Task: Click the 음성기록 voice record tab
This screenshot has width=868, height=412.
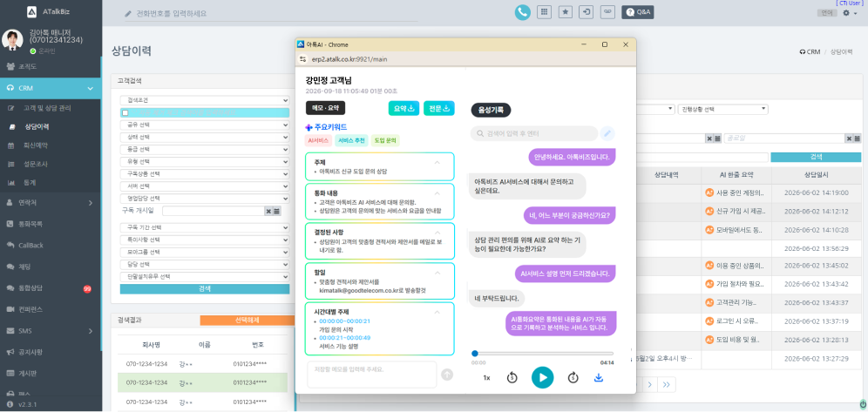Action: [x=491, y=110]
